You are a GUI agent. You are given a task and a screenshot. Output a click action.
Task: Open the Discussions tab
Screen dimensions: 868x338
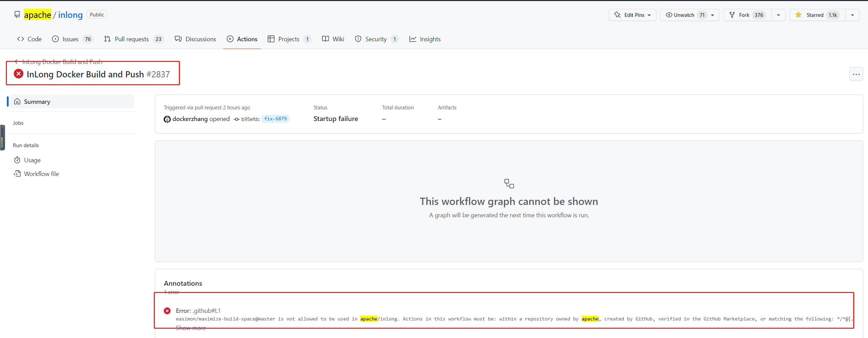pos(195,39)
